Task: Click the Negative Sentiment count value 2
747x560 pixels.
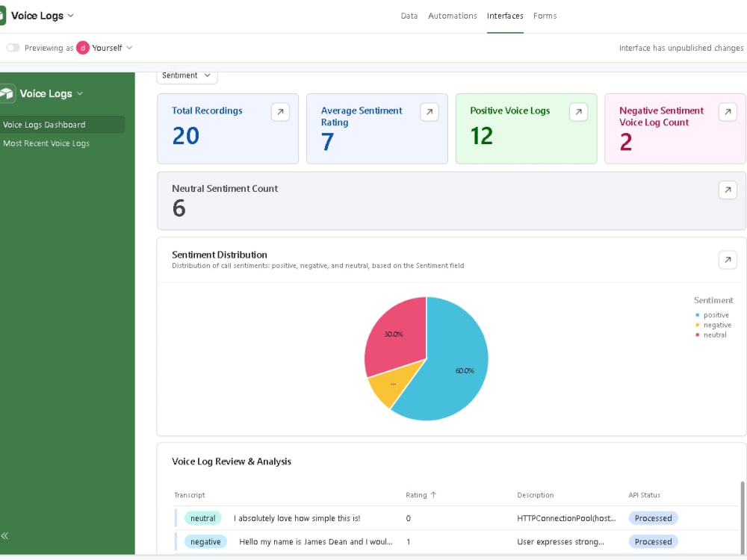Action: 626,142
